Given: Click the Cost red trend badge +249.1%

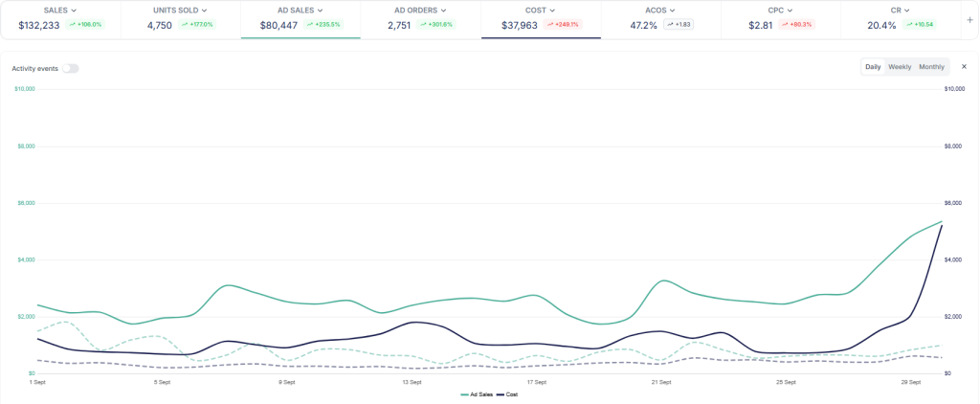Looking at the screenshot, I should [x=563, y=25].
